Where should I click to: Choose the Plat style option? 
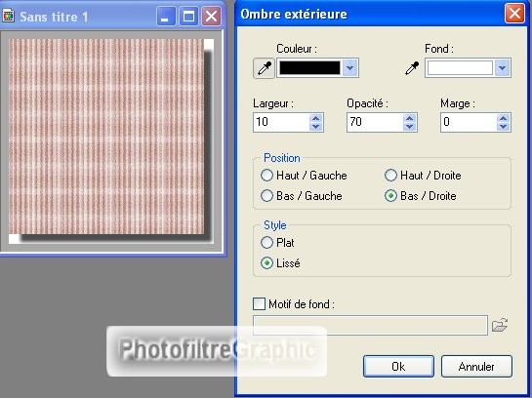[x=266, y=242]
